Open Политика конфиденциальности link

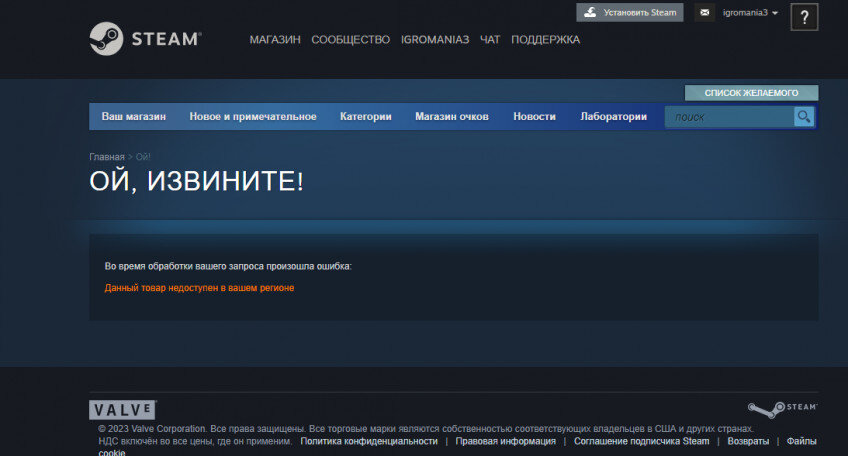(369, 441)
